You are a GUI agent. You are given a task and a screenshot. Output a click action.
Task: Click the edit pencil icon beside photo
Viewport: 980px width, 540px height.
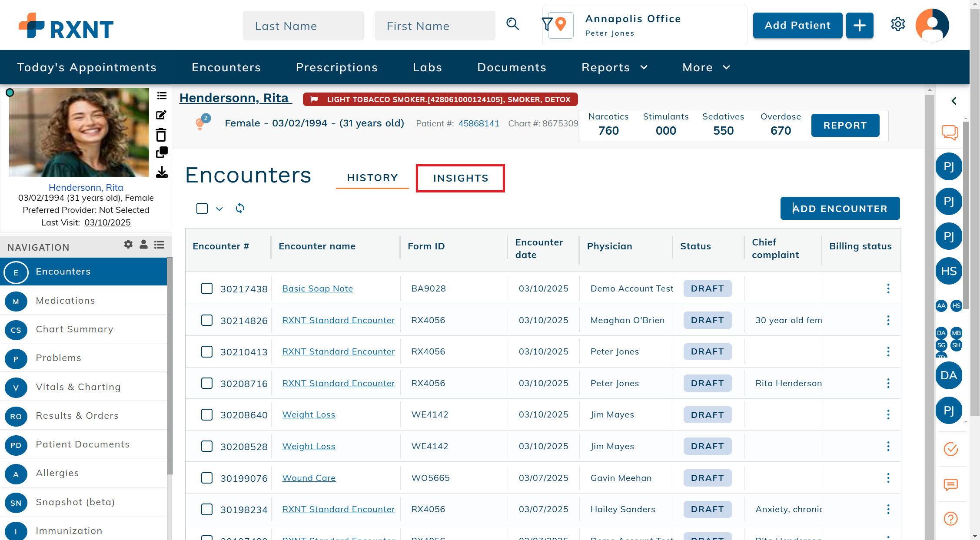pos(161,115)
